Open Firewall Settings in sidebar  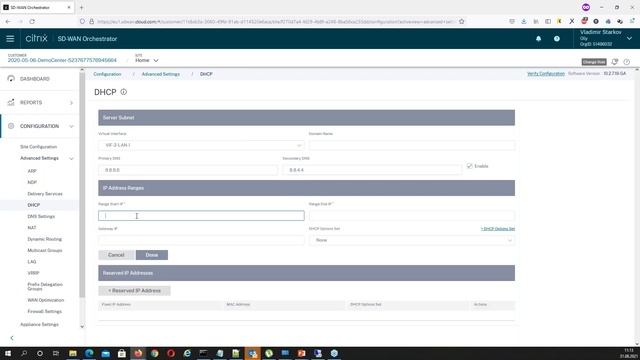point(44,311)
